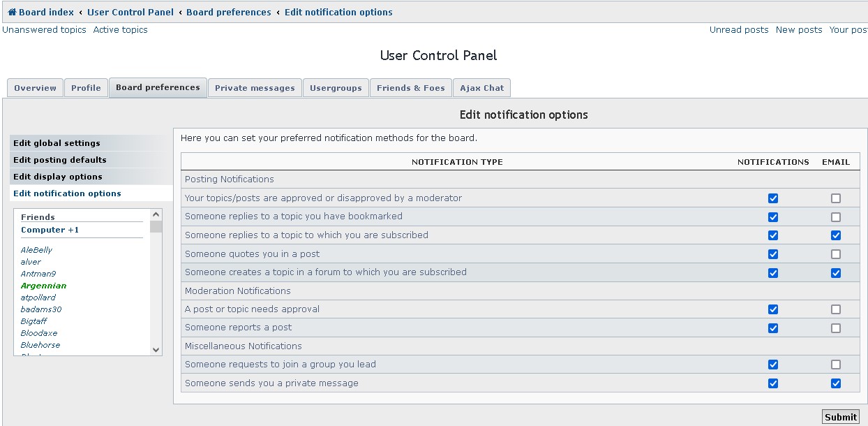Uncheck notification for subscribed topic replies
Screen dimensions: 868x426
click(773, 235)
